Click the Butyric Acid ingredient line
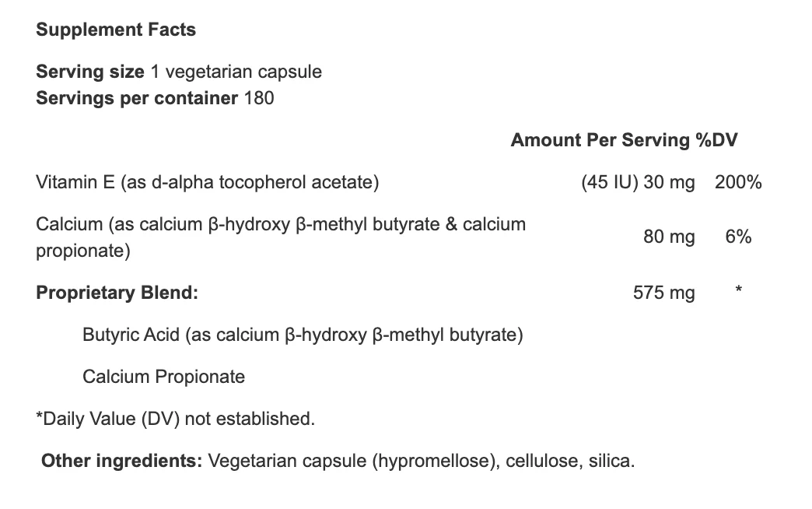Image resolution: width=812 pixels, height=509 pixels. pos(303,335)
